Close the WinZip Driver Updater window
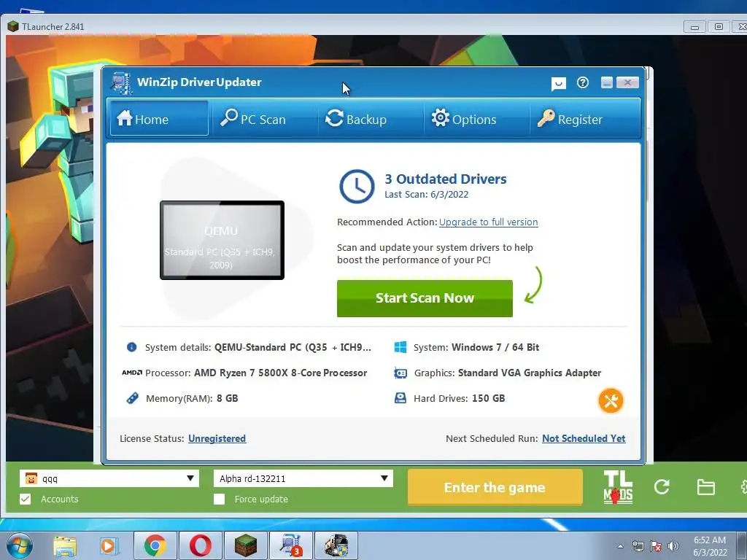747x560 pixels. 627,82
